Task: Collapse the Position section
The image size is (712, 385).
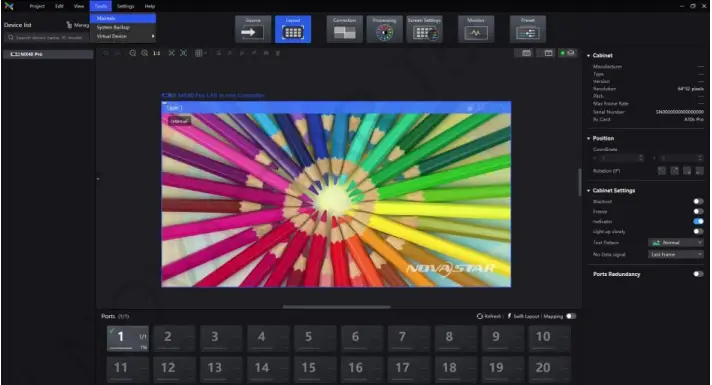Action: 588,138
